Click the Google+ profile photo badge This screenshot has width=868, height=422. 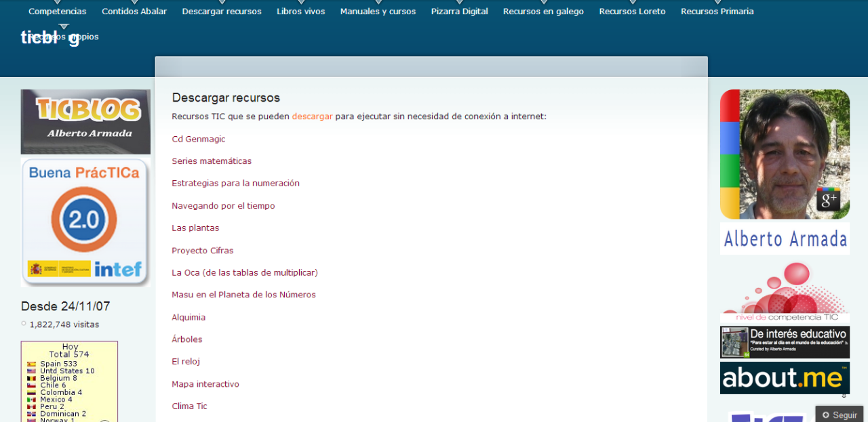pyautogui.click(x=785, y=154)
